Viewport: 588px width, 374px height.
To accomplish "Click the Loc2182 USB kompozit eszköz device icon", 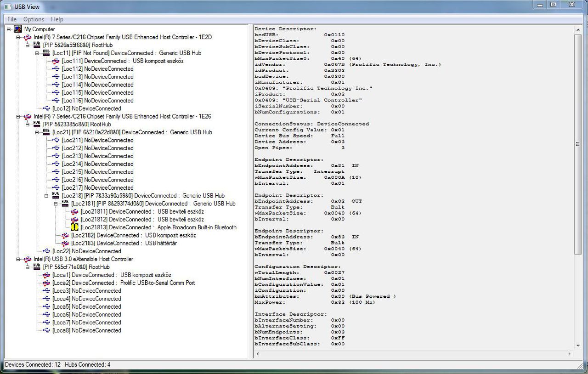I will tap(65, 235).
